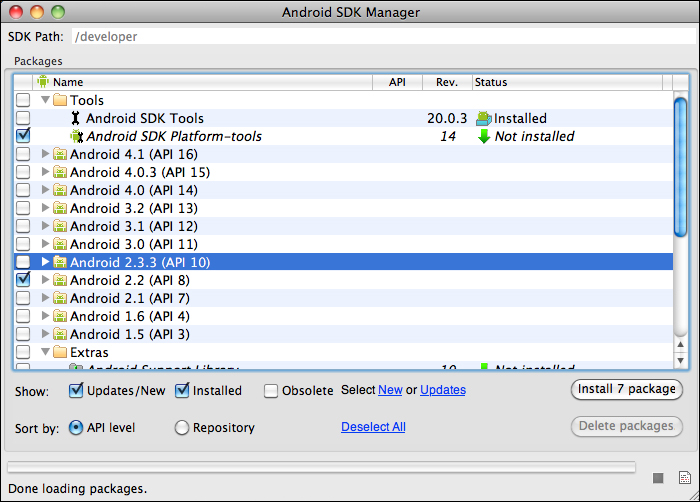Expand the Android 1.5 (API 3) node
Screen dimensions: 700x502
pyautogui.click(x=45, y=334)
